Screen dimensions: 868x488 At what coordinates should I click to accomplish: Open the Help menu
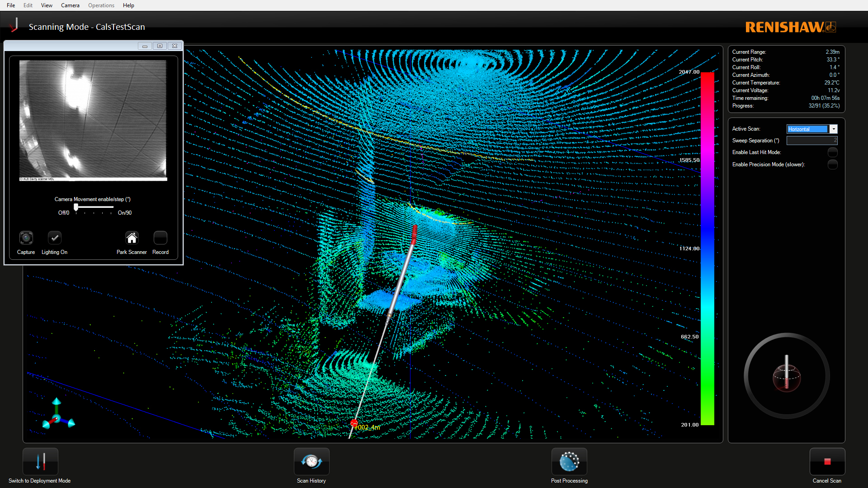(x=128, y=5)
